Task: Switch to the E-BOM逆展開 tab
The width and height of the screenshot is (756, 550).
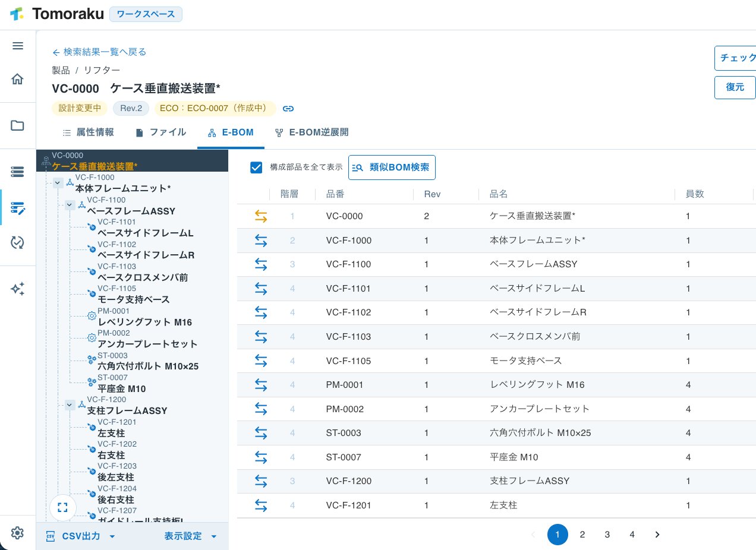Action: pyautogui.click(x=311, y=132)
